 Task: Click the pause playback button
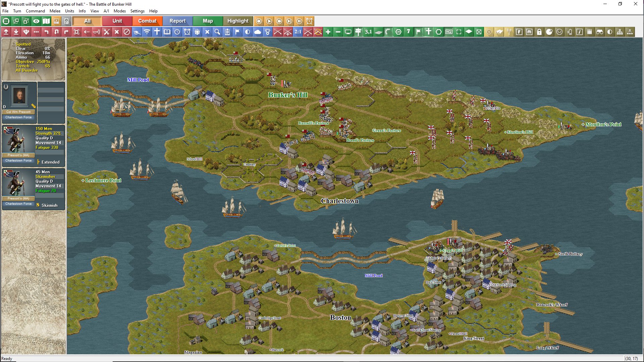(x=299, y=21)
